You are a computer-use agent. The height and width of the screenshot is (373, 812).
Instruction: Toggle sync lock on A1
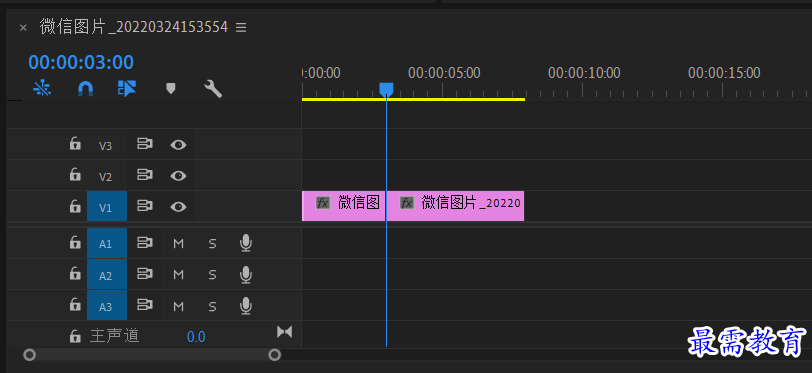coord(144,242)
